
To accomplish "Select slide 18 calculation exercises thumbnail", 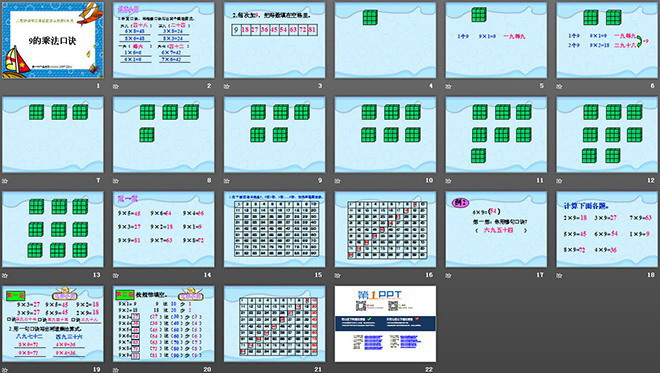I will (607, 229).
